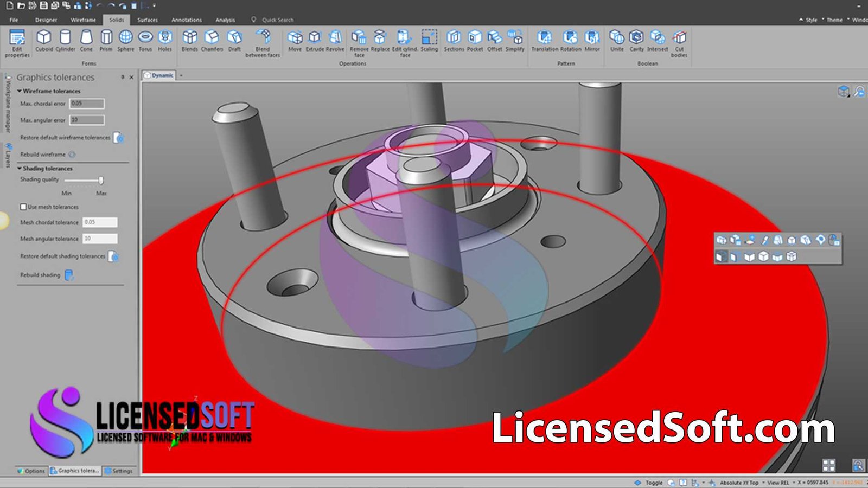Select Remove face operation

(x=359, y=43)
